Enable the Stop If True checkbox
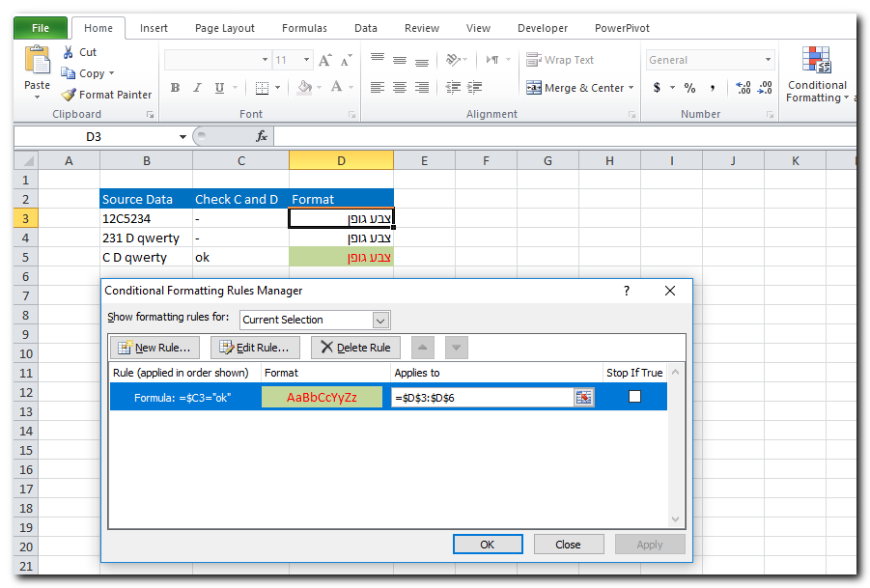Viewport: 870px width, 588px height. 634,396
